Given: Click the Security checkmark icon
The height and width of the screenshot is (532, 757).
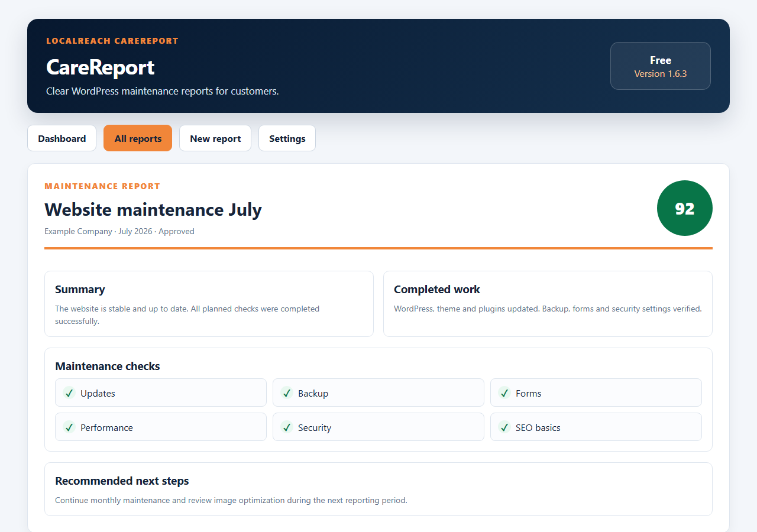Looking at the screenshot, I should [x=287, y=427].
